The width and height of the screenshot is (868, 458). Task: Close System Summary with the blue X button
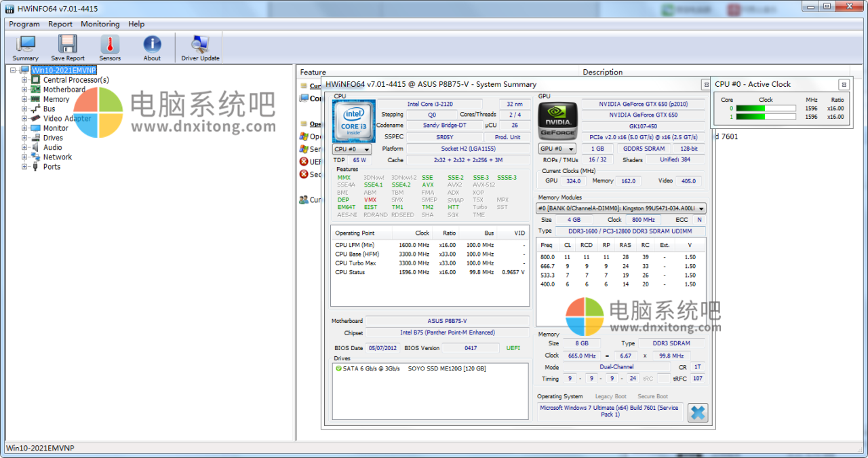(x=697, y=413)
